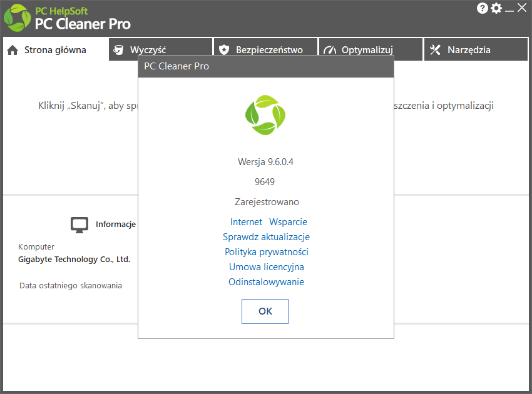532x394 pixels.
Task: Click the home icon on Strona główna
Action: [x=13, y=50]
